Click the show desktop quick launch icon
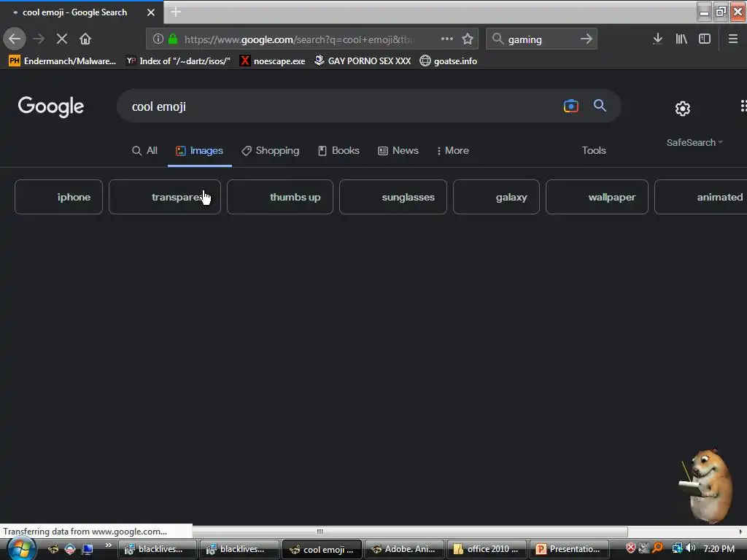This screenshot has width=747, height=560. tap(87, 549)
